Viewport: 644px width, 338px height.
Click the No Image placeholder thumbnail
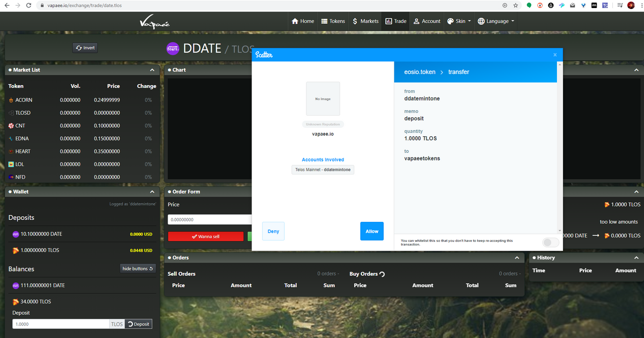[x=323, y=99]
